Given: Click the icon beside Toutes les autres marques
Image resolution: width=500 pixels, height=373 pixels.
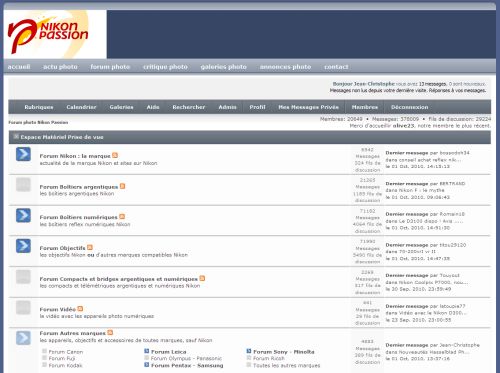Looking at the screenshot, I should click(249, 365).
